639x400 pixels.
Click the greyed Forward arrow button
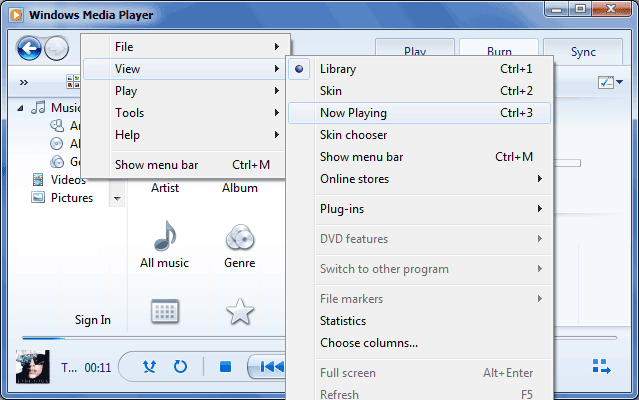56,48
